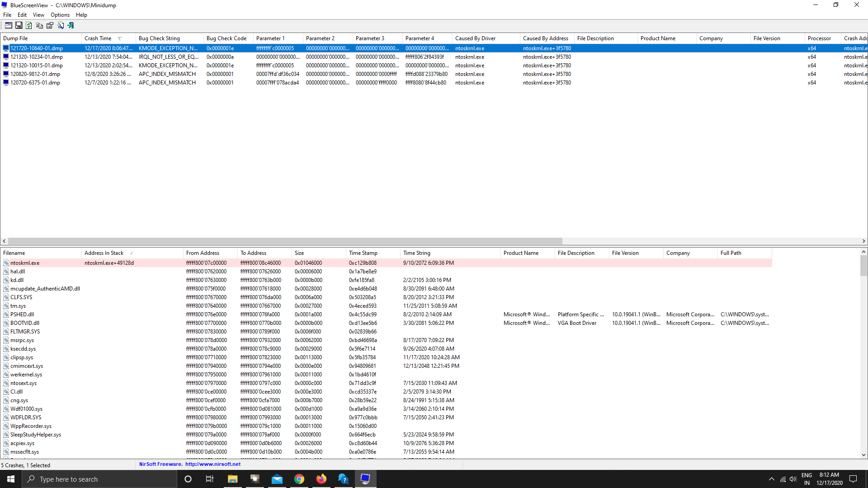The width and height of the screenshot is (868, 488).
Task: Open Firefox from the taskbar
Action: point(321,479)
